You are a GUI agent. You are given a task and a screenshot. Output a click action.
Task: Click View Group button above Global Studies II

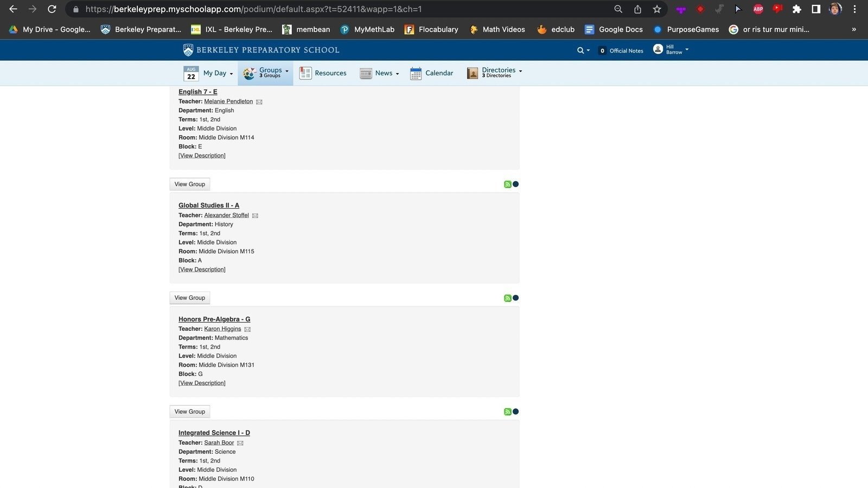pos(190,184)
